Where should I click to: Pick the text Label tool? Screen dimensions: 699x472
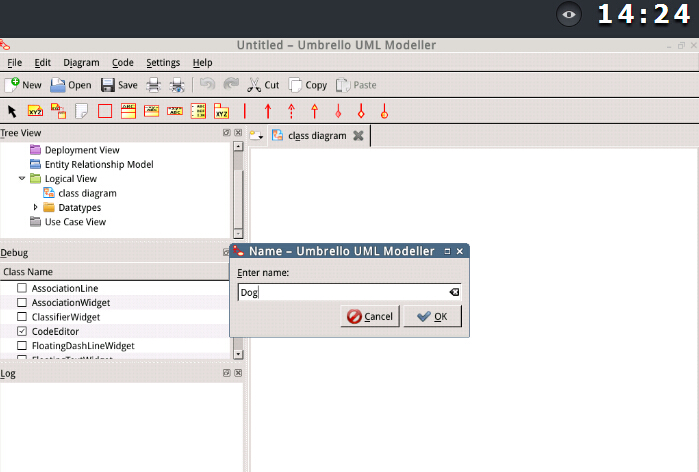[35, 111]
